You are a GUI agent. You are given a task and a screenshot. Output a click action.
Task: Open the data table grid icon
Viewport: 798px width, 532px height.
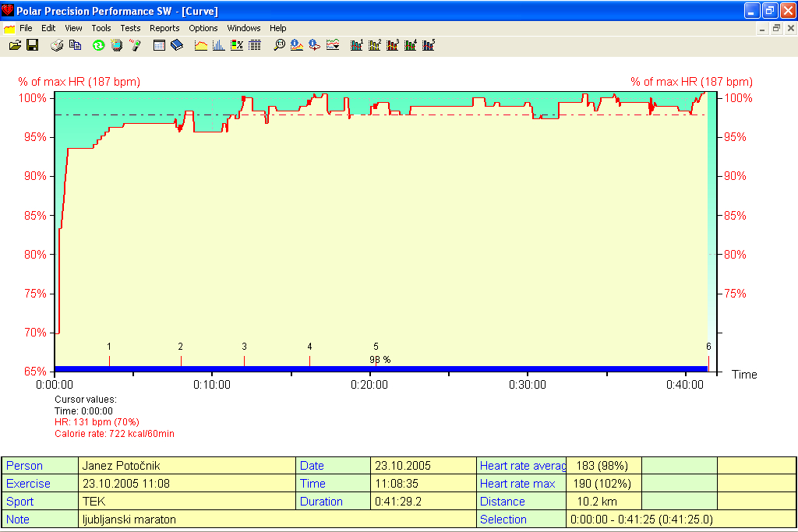pyautogui.click(x=255, y=45)
